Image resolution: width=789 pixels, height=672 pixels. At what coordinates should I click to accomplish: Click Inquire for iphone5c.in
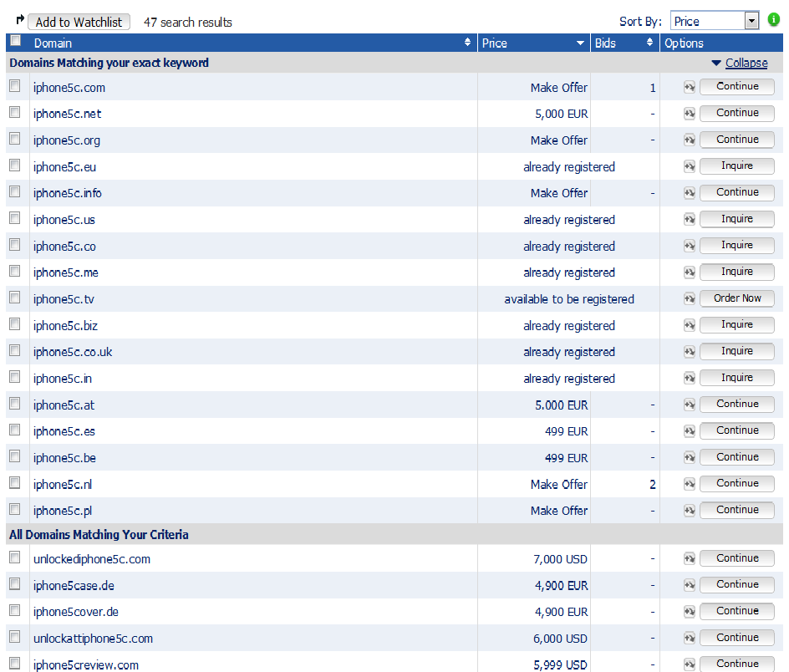tap(737, 378)
